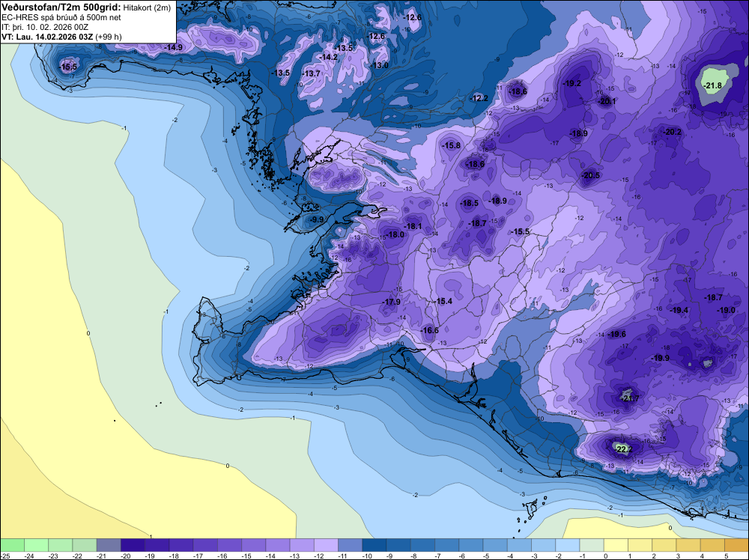The height and width of the screenshot is (560, 749).
Task: Click the -4 label in the color legend
Action: pos(511,556)
